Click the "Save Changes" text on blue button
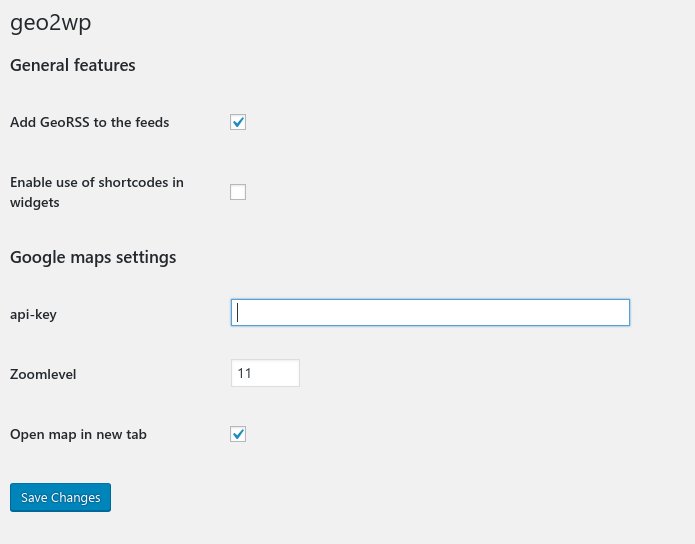This screenshot has width=695, height=544. [x=61, y=498]
